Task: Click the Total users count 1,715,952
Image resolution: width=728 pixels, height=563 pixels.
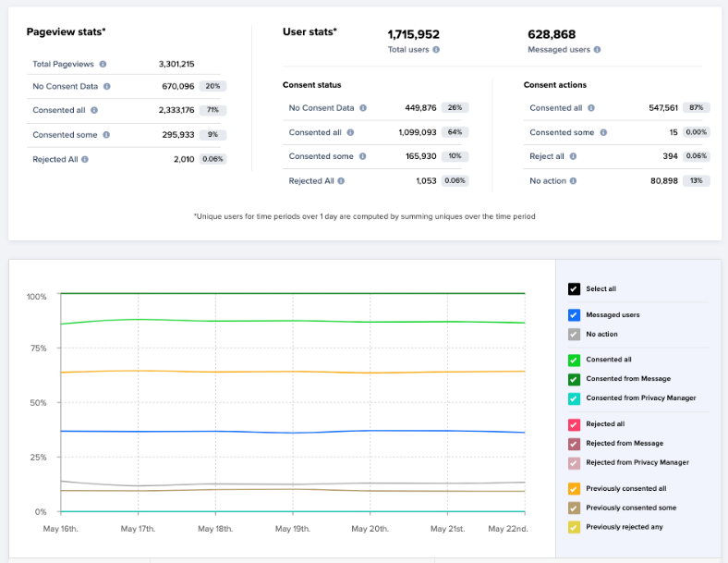Action: click(x=413, y=34)
